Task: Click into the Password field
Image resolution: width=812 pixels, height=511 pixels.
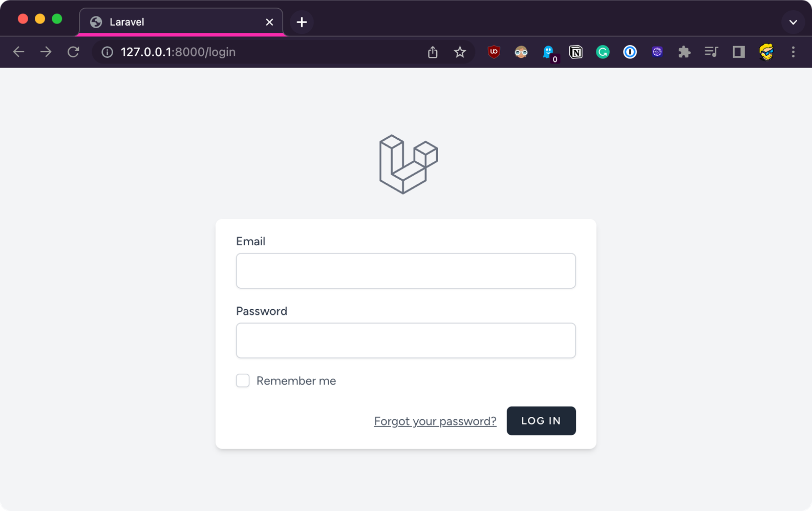Action: (405, 340)
